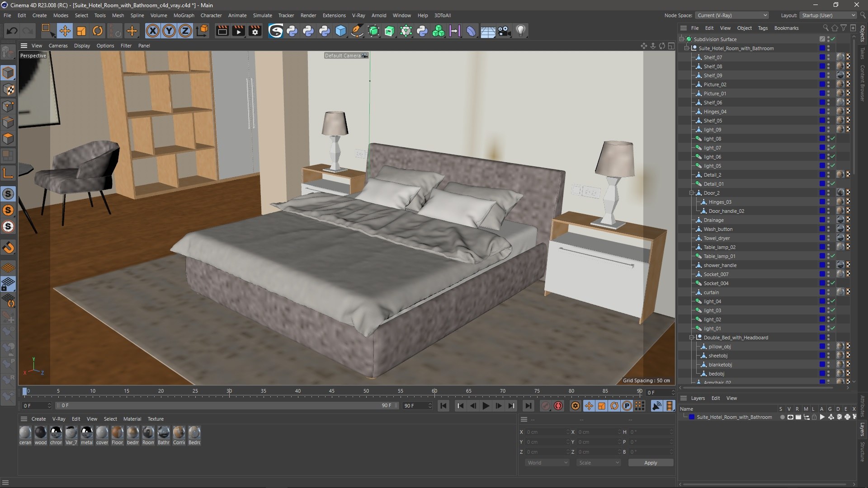Toggle Socket_004 enabled checkmark
The height and width of the screenshot is (488, 868).
833,283
